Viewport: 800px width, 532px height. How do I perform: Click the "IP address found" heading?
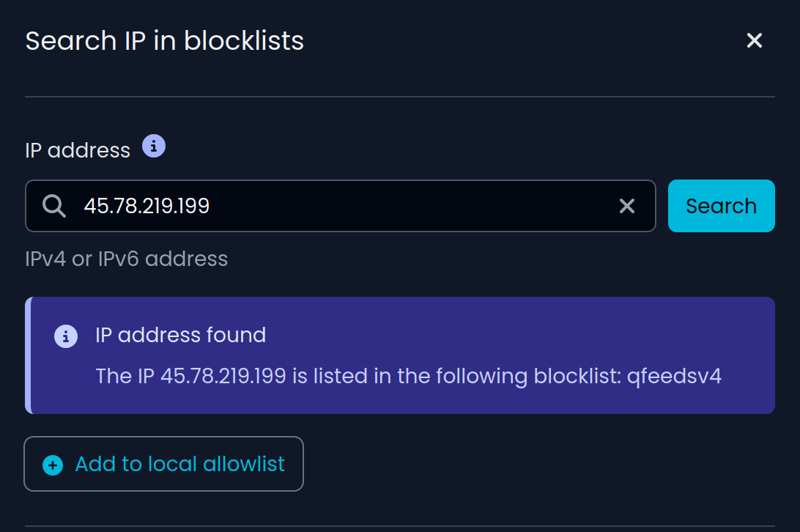[180, 336]
